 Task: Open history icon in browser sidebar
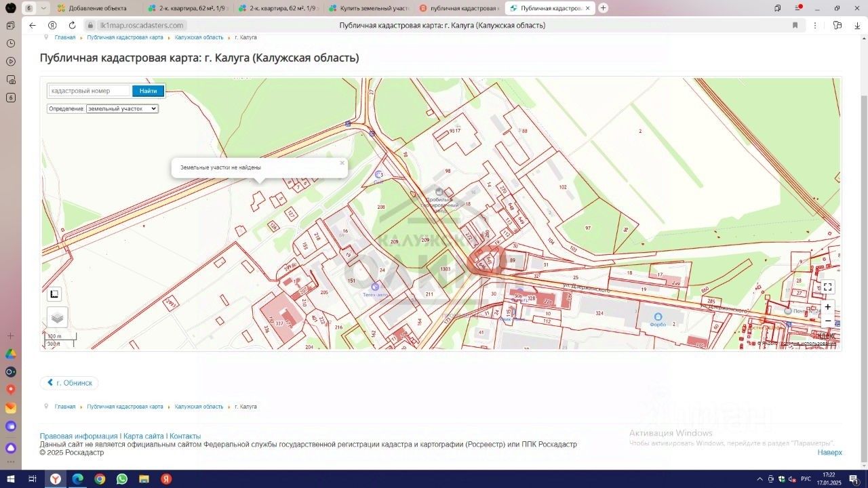[x=11, y=43]
